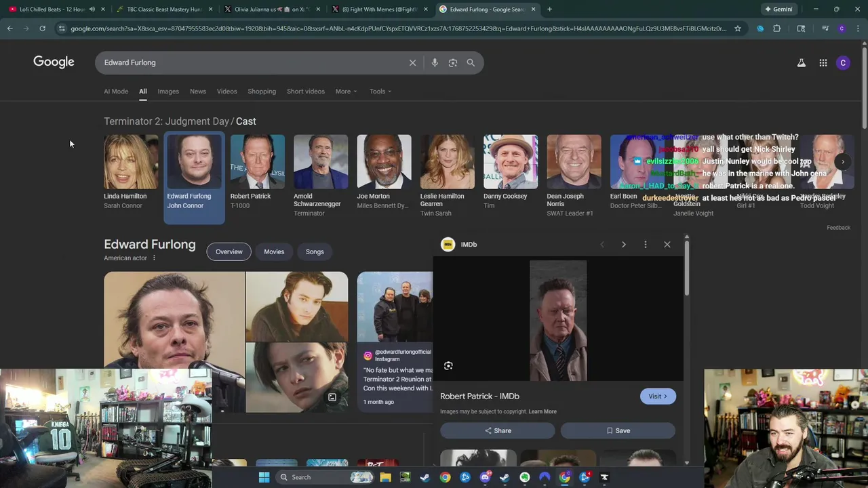Screen dimensions: 868x488
Task: Click the Gemini button in title bar
Action: point(778,9)
